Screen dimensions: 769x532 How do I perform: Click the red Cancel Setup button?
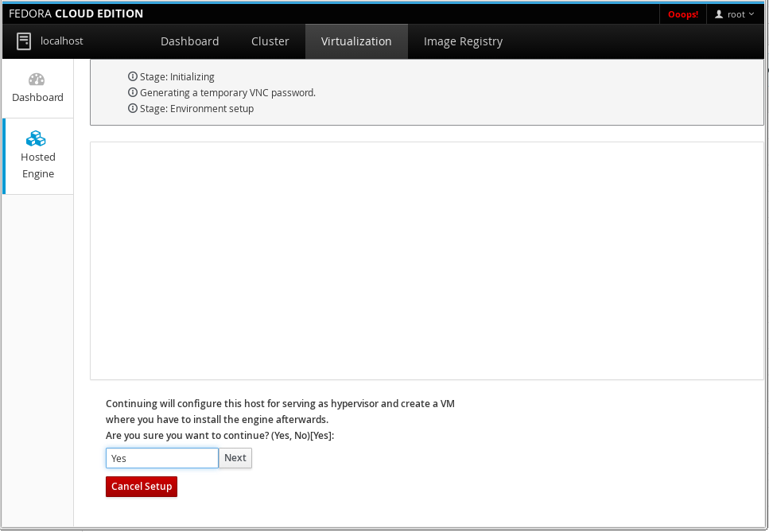pyautogui.click(x=142, y=487)
